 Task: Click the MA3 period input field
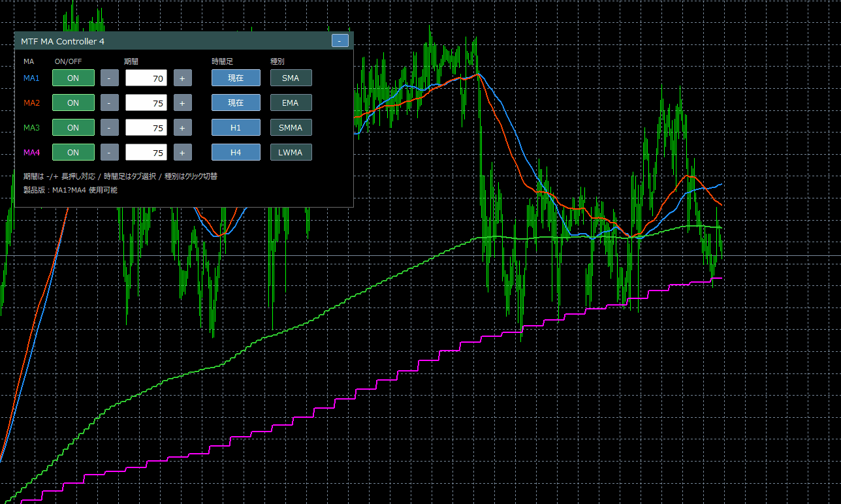[x=146, y=127]
